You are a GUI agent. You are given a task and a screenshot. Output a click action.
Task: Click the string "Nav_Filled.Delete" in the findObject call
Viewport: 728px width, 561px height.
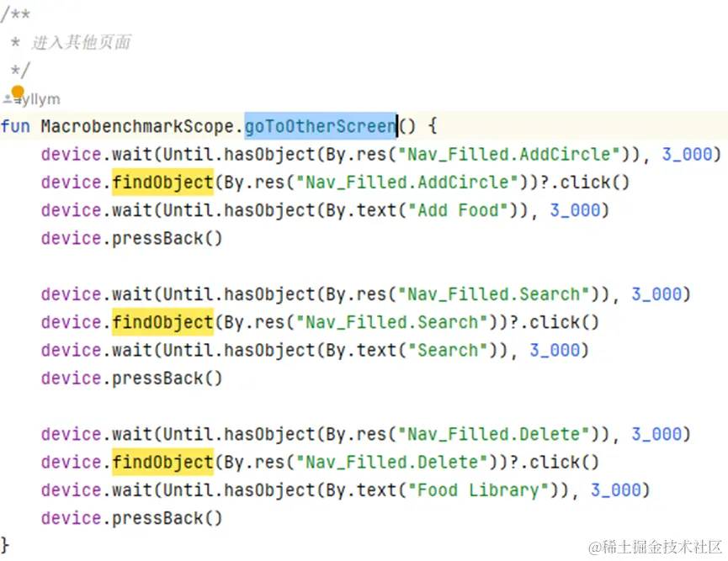[391, 462]
